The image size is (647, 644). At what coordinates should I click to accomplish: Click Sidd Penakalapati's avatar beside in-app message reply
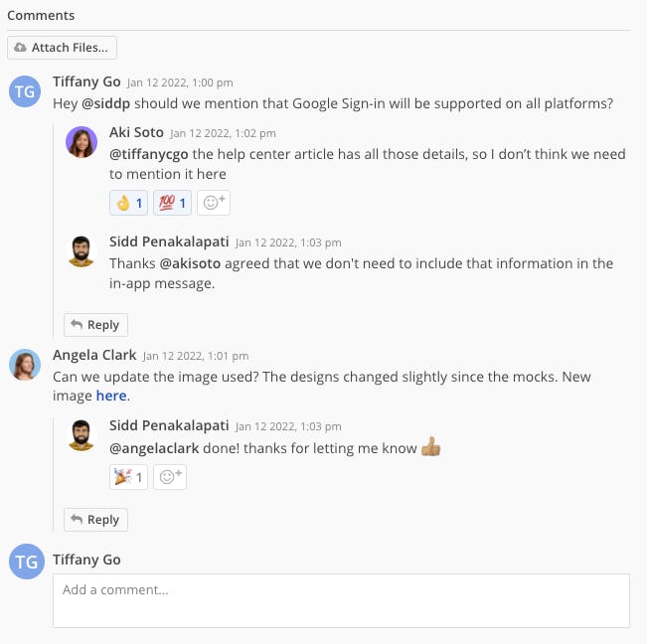[x=81, y=251]
